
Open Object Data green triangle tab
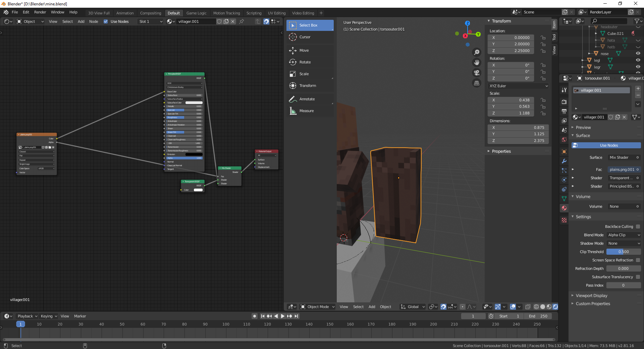[564, 199]
